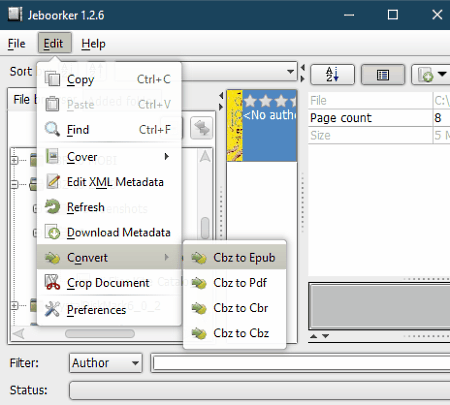Click the splitter up arrow below preview
The width and height of the screenshot is (450, 405).
point(313,336)
